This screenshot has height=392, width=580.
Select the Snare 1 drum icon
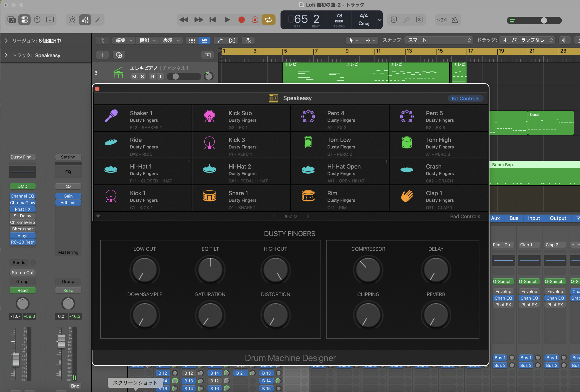click(x=209, y=196)
